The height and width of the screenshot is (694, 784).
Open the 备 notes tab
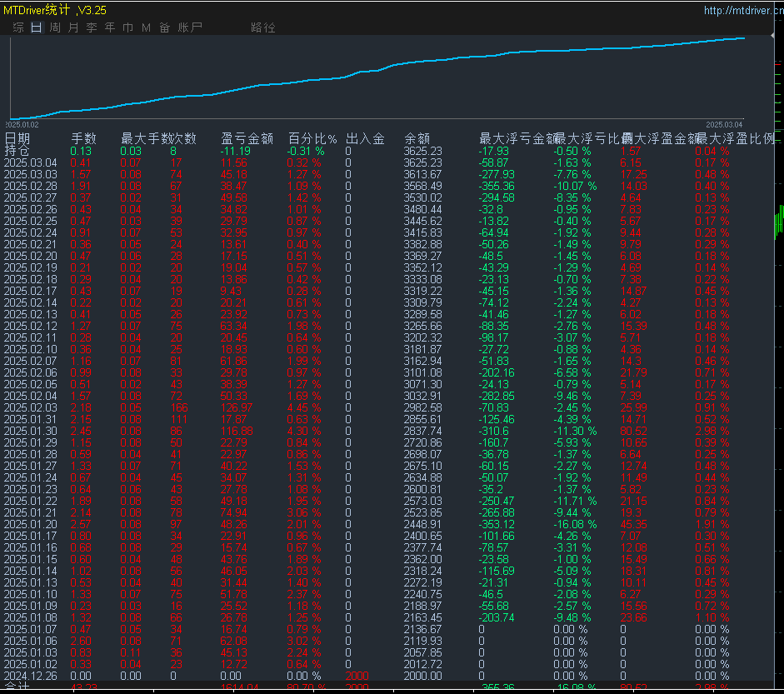[x=164, y=27]
